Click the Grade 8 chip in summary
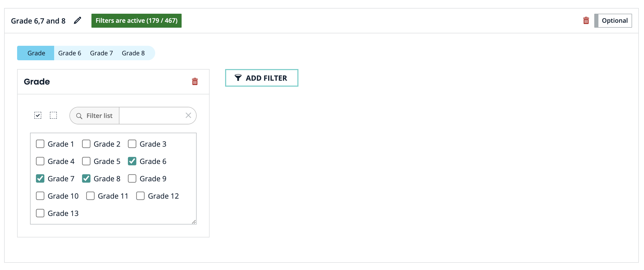The width and height of the screenshot is (644, 270). click(133, 53)
